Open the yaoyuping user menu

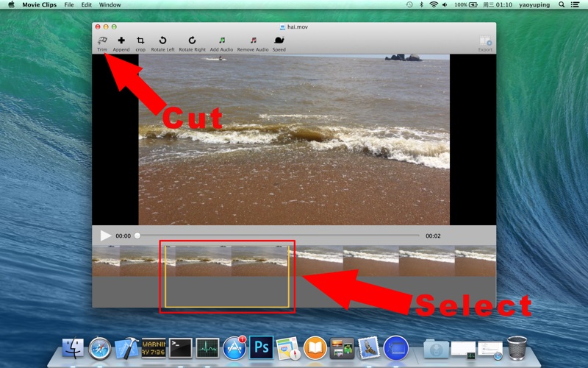(534, 5)
